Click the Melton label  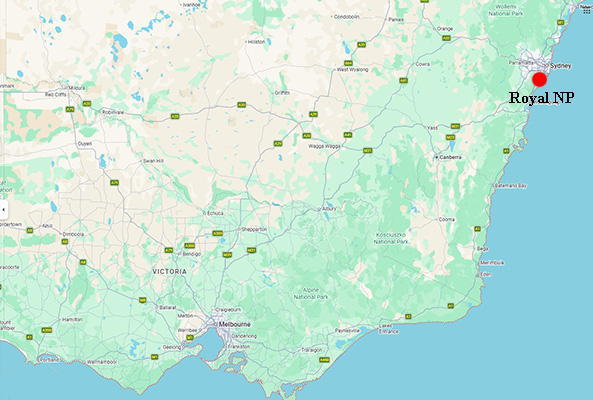[x=185, y=316]
